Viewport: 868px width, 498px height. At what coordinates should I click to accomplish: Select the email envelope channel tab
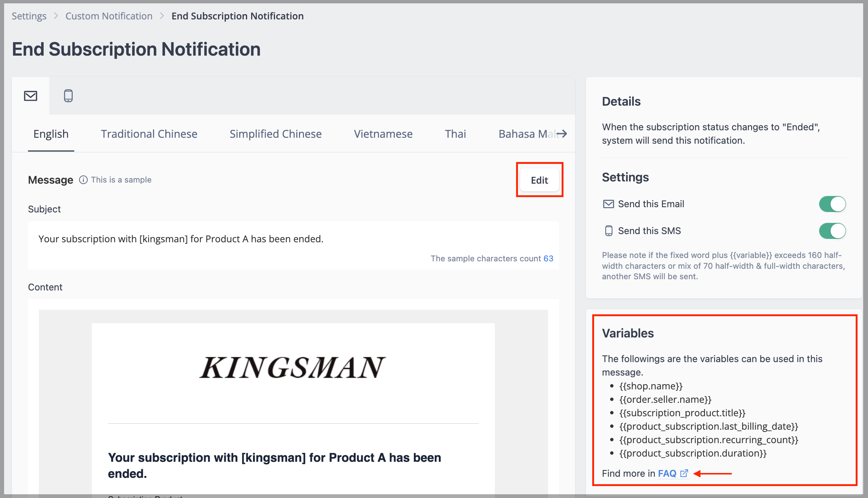click(31, 96)
